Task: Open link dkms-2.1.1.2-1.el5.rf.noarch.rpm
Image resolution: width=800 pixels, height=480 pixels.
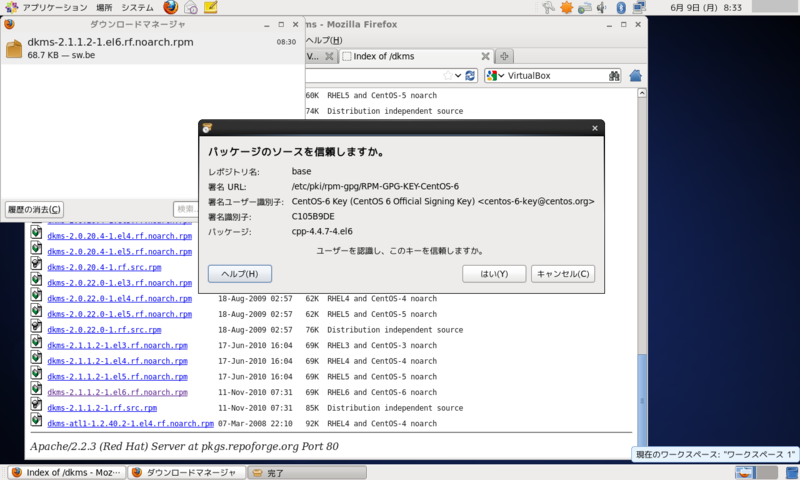Action: click(117, 377)
